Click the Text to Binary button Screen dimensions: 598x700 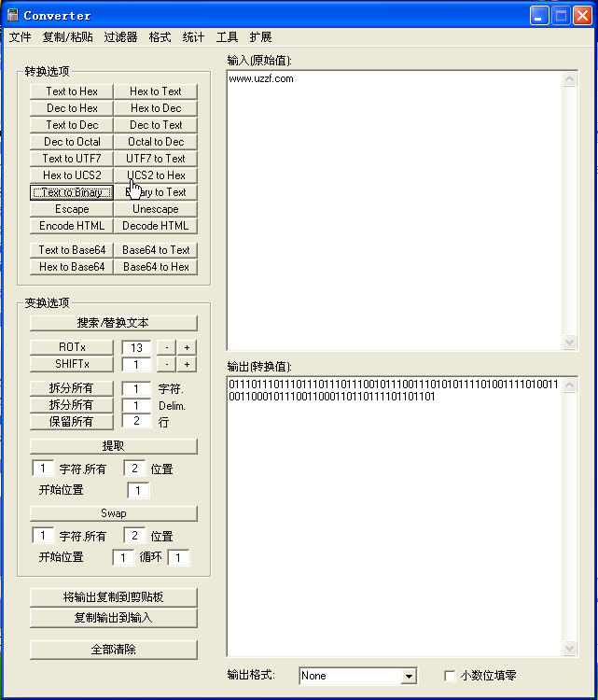[x=72, y=192]
